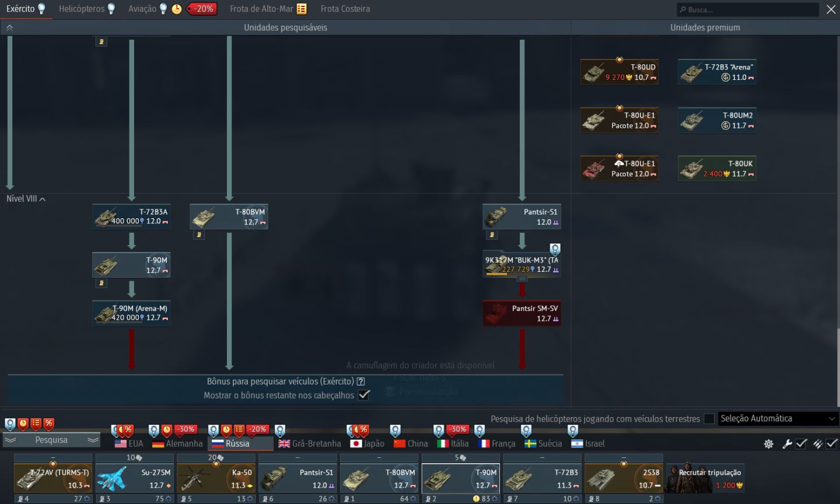Screen dimensions: 840x504
Task: Select the premium T-80UK tank
Action: (717, 169)
